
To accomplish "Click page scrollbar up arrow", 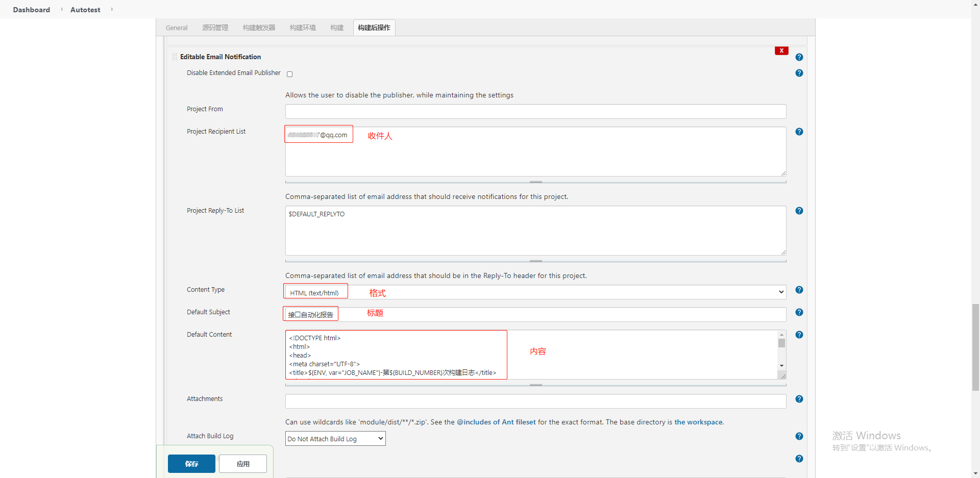I will 975,4.
